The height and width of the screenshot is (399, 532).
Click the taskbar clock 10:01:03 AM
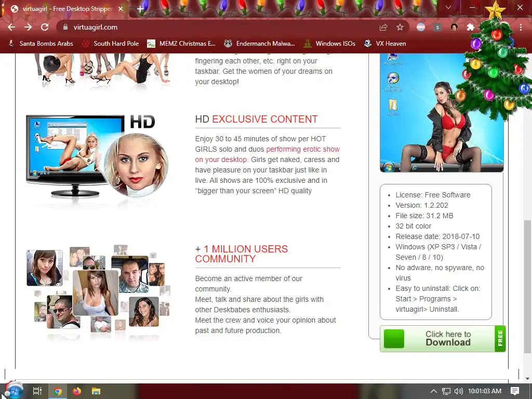pyautogui.click(x=485, y=391)
